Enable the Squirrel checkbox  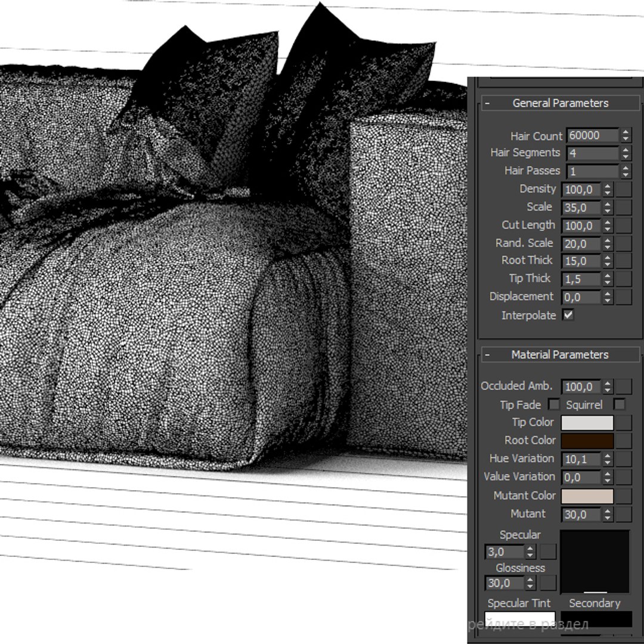click(x=619, y=404)
